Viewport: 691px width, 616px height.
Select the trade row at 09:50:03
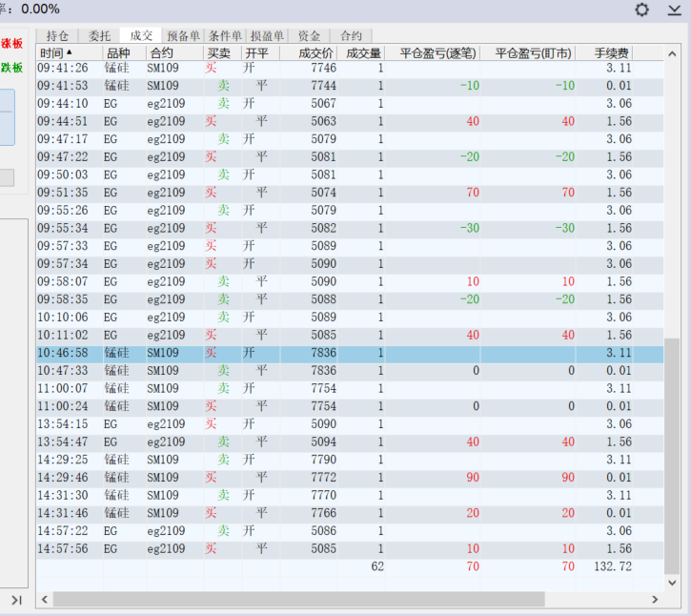[350, 175]
